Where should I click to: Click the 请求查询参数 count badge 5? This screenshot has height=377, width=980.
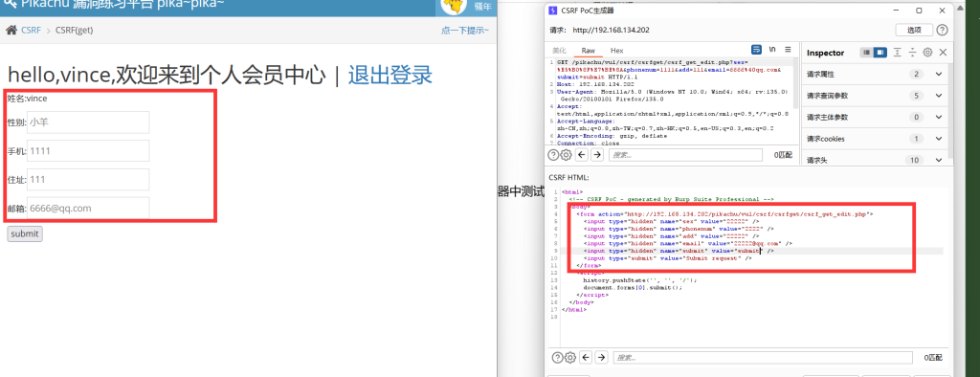[916, 96]
